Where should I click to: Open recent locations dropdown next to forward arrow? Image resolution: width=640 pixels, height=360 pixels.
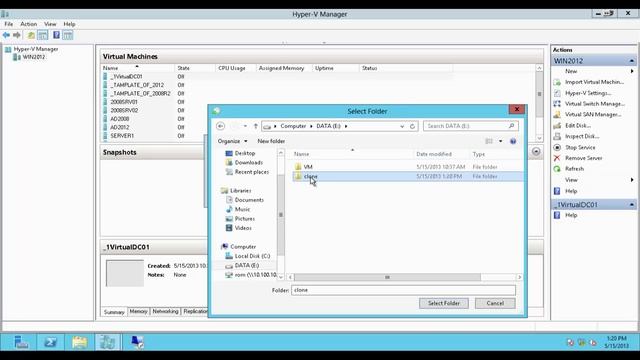click(245, 126)
